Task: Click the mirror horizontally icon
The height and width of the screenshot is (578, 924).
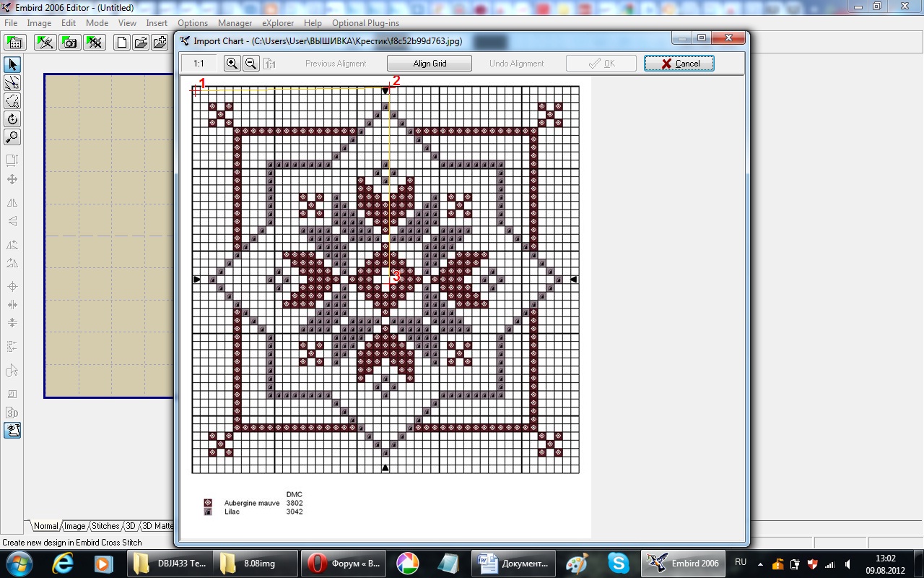Action: click(x=12, y=203)
